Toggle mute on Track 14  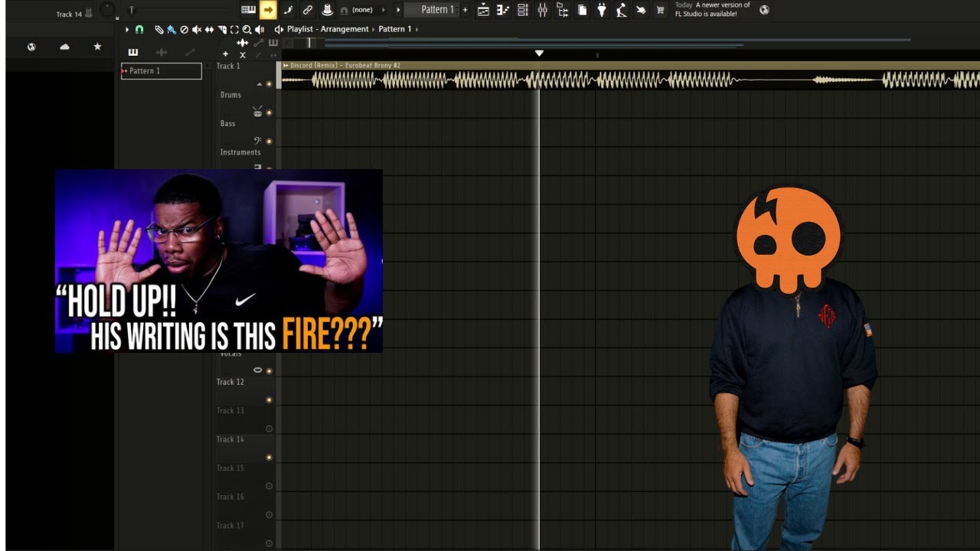click(269, 457)
